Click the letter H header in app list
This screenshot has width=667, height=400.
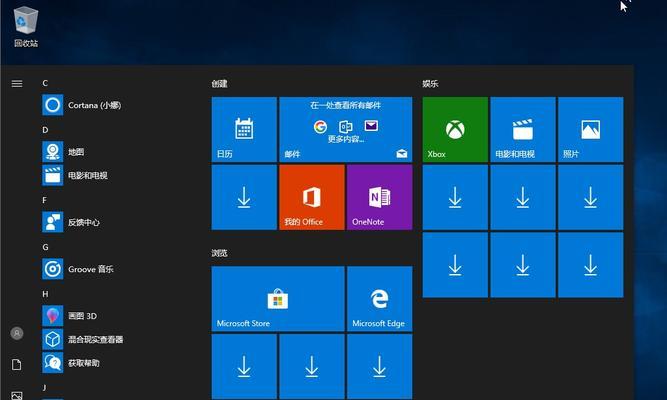(x=45, y=294)
